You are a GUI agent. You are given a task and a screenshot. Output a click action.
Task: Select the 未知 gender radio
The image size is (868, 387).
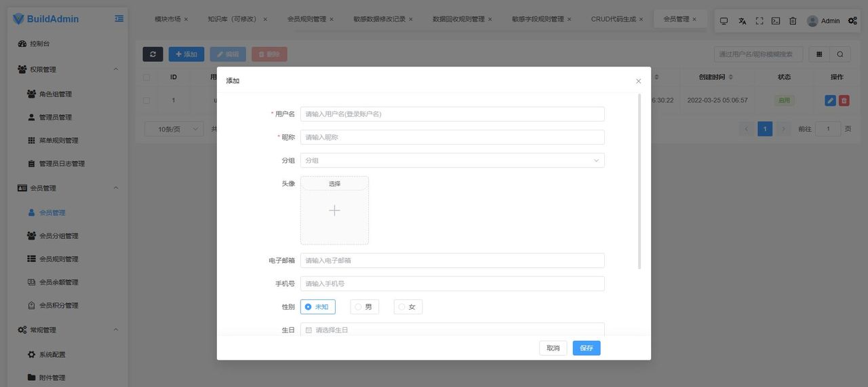tap(317, 307)
